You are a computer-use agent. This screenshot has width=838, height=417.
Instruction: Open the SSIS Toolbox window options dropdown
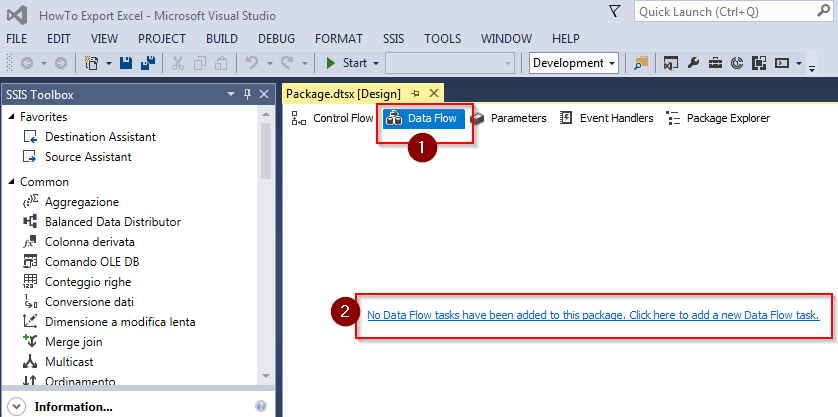pyautogui.click(x=231, y=95)
